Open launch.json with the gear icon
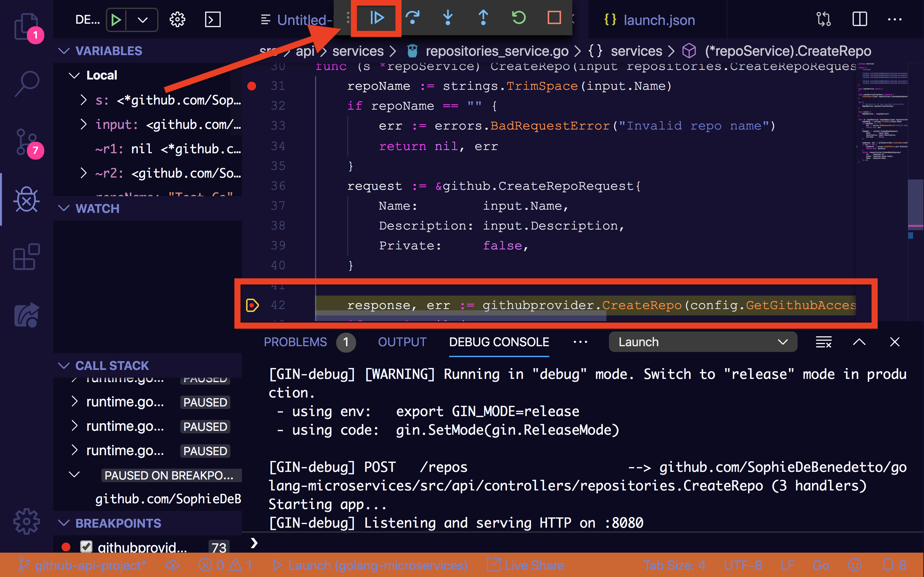This screenshot has height=577, width=924. tap(177, 20)
